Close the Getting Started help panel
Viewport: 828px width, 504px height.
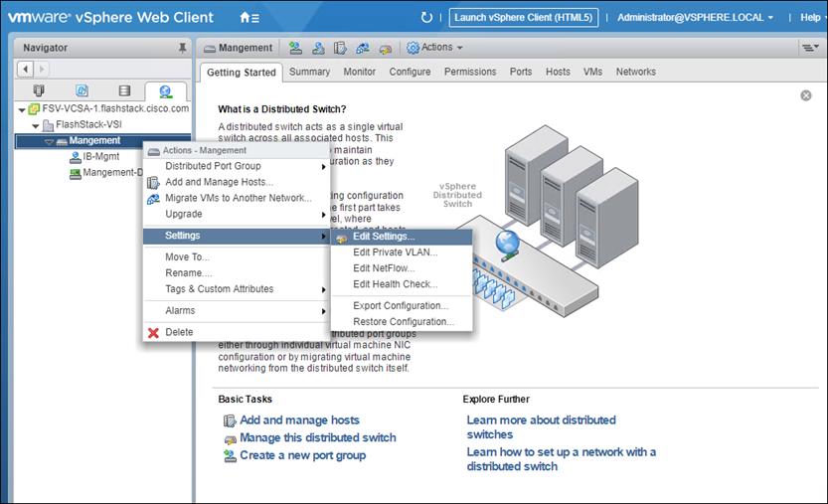coord(806,95)
